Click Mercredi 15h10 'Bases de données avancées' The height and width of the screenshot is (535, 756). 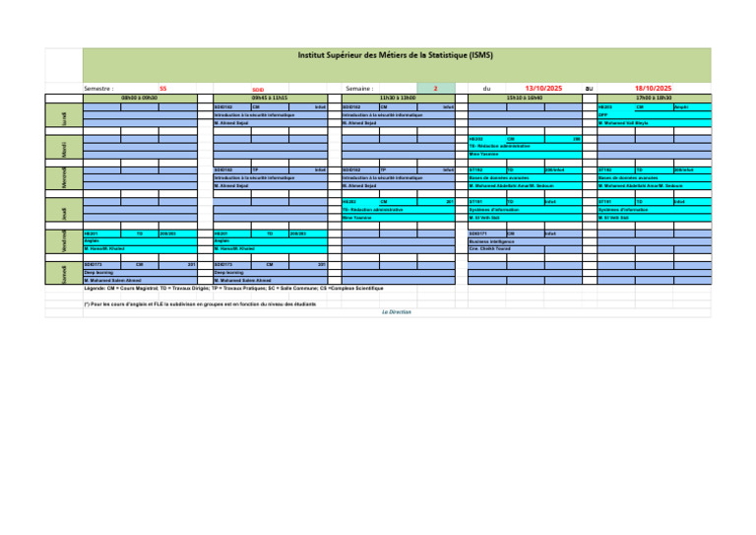[x=525, y=178]
